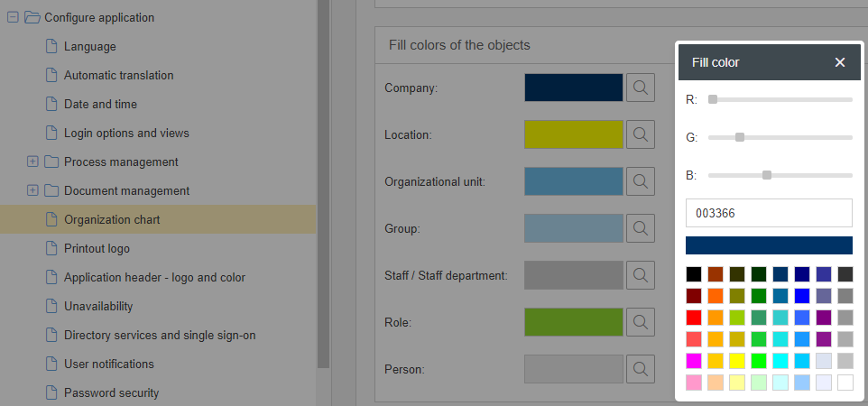The height and width of the screenshot is (406, 868).
Task: Open the Language settings page
Action: point(89,46)
